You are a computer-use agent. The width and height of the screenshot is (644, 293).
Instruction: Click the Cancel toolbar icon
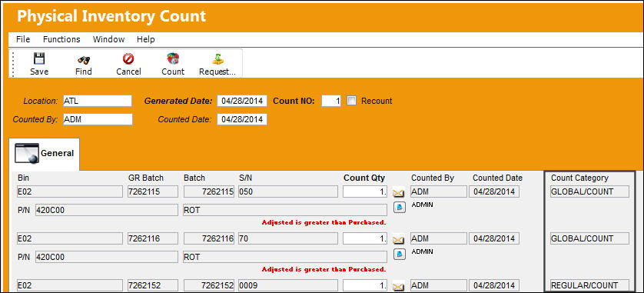[128, 59]
